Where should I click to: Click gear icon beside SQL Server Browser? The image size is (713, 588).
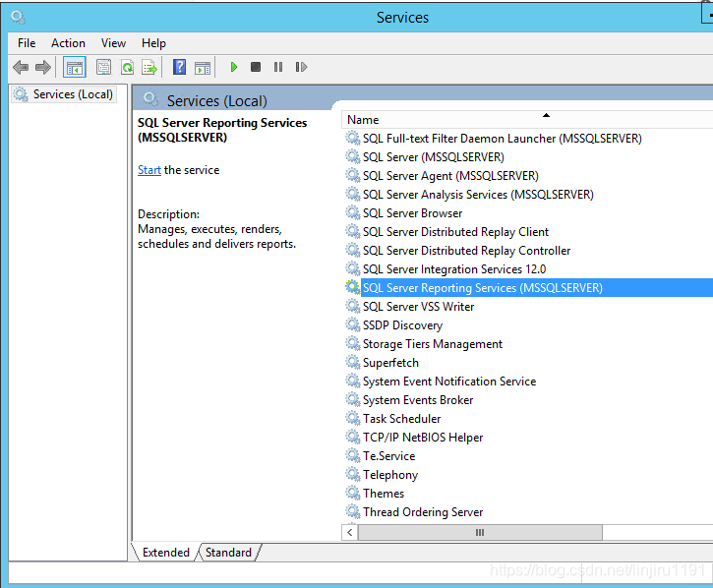(352, 212)
